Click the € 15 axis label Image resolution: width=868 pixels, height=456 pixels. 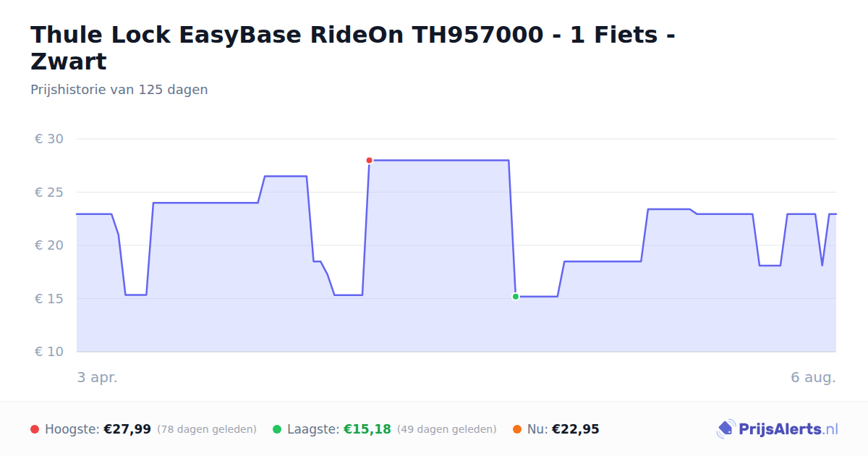point(49,299)
